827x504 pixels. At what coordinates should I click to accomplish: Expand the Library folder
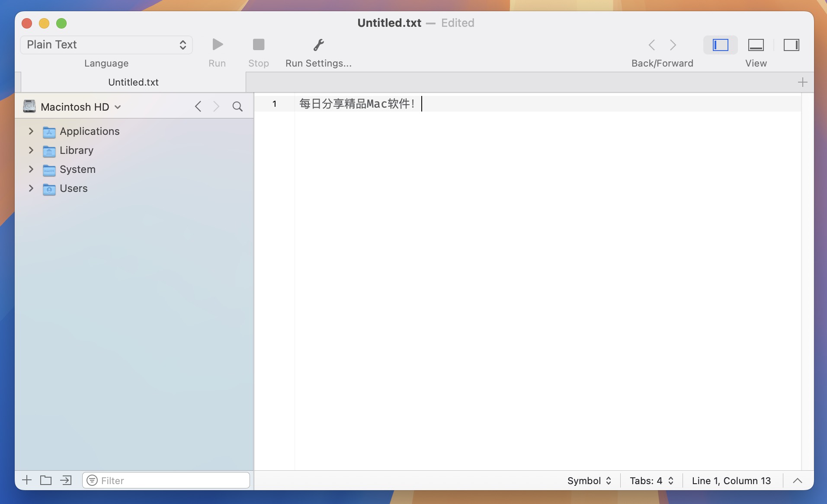click(31, 150)
